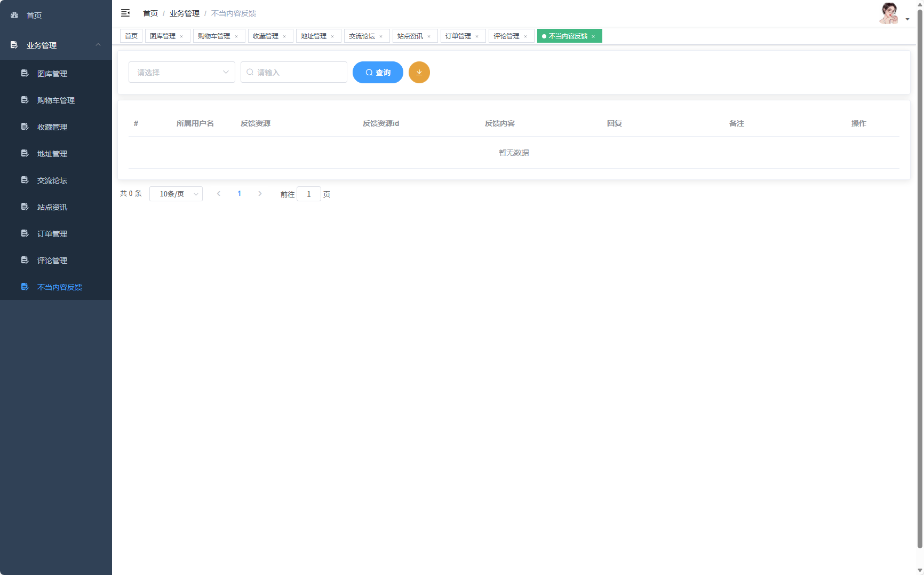Open the user avatar dropdown arrow
The width and height of the screenshot is (924, 575).
point(907,19)
